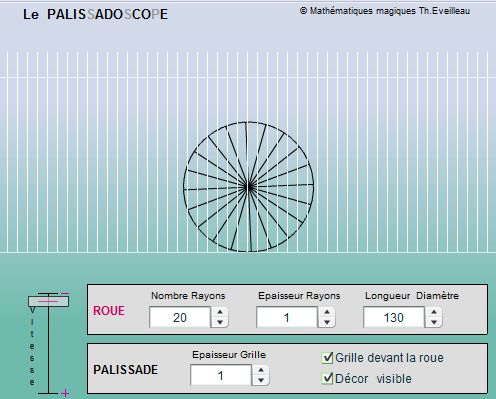Decrease Epaisseur Rayons with down arrow
Image resolution: width=496 pixels, height=399 pixels.
327,322
